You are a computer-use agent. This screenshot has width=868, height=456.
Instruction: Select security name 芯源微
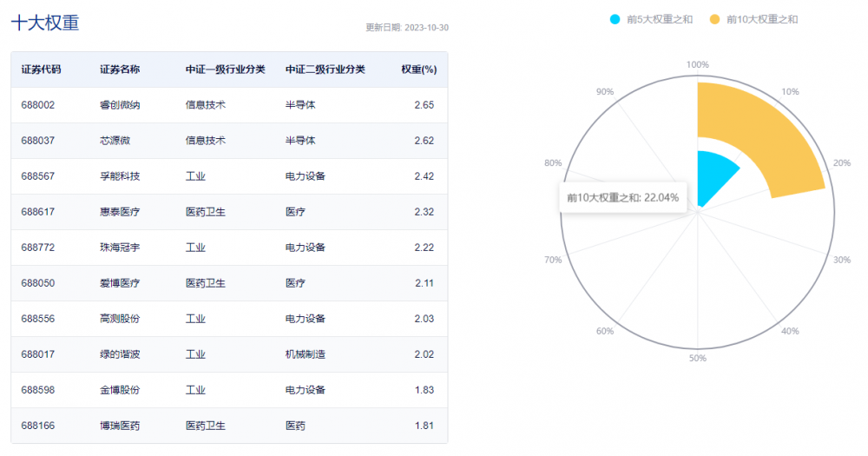point(115,140)
